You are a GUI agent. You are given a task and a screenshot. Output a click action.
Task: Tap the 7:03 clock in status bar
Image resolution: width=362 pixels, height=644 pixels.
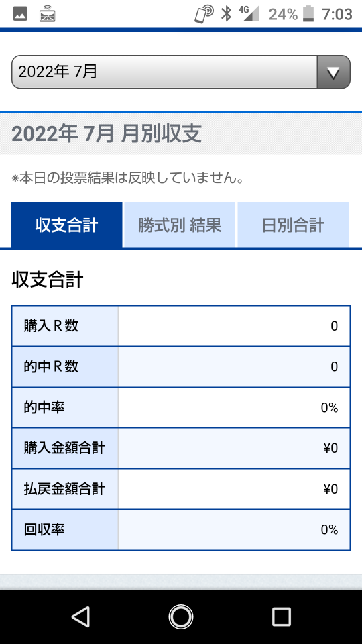point(337,14)
